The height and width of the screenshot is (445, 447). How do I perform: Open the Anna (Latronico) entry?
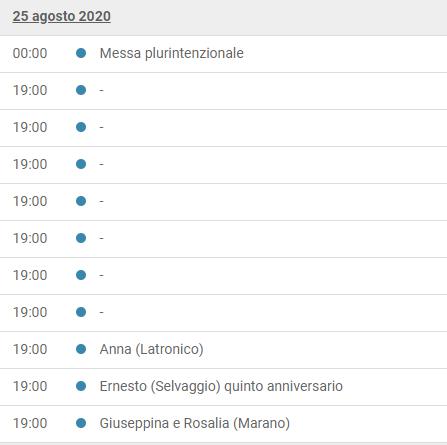tap(152, 349)
